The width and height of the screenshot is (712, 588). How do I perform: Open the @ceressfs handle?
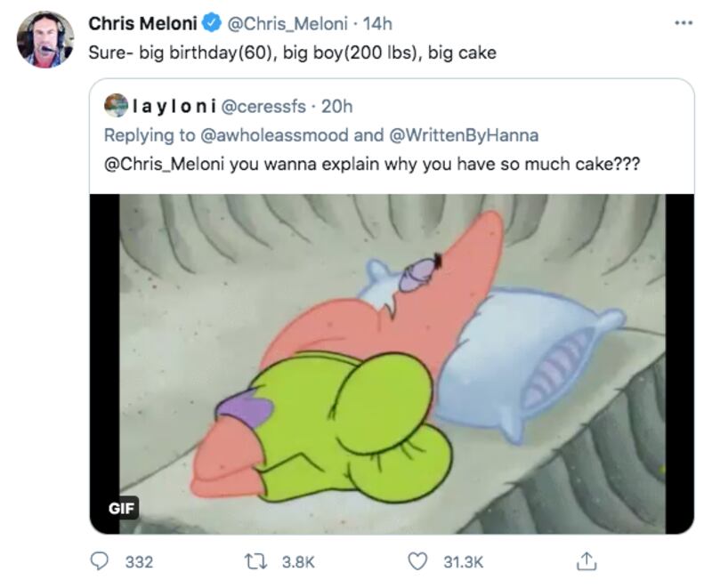(x=263, y=107)
